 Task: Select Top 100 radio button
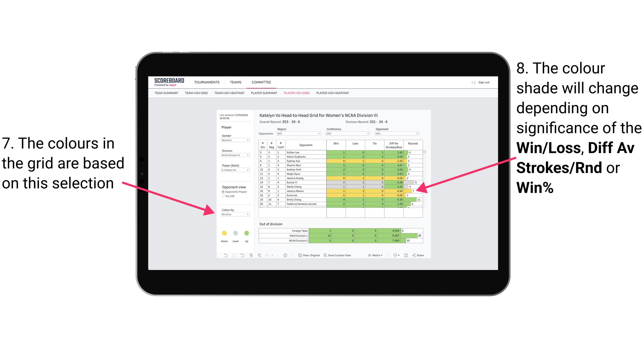point(223,196)
